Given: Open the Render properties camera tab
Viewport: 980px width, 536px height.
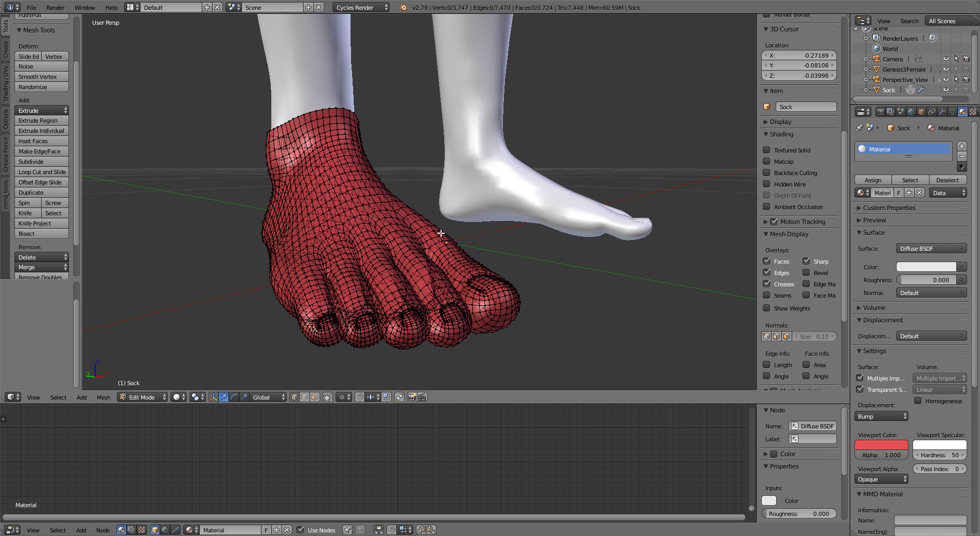Looking at the screenshot, I should click(x=881, y=112).
